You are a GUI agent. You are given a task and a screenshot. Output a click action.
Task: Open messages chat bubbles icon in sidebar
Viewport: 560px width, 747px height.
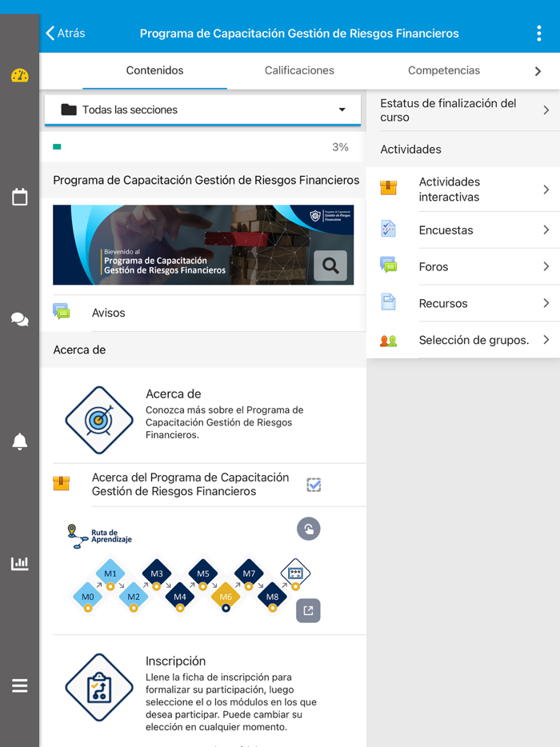tap(19, 319)
